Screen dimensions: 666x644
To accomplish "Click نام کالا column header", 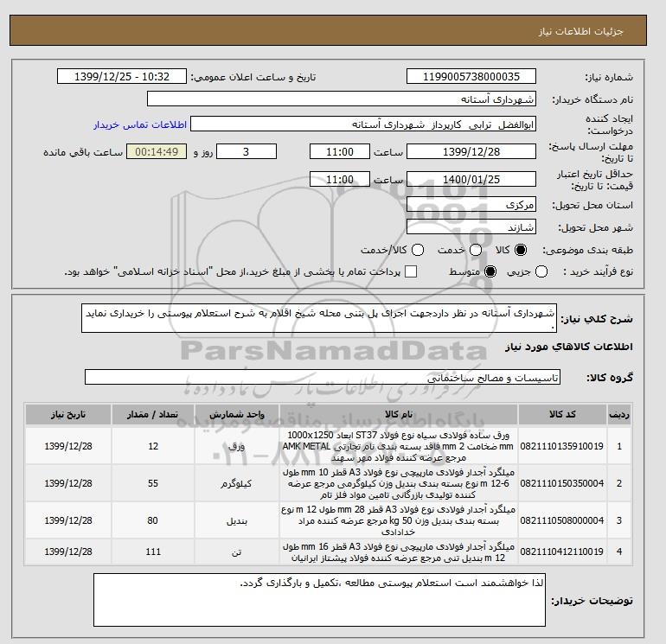I will (399, 415).
